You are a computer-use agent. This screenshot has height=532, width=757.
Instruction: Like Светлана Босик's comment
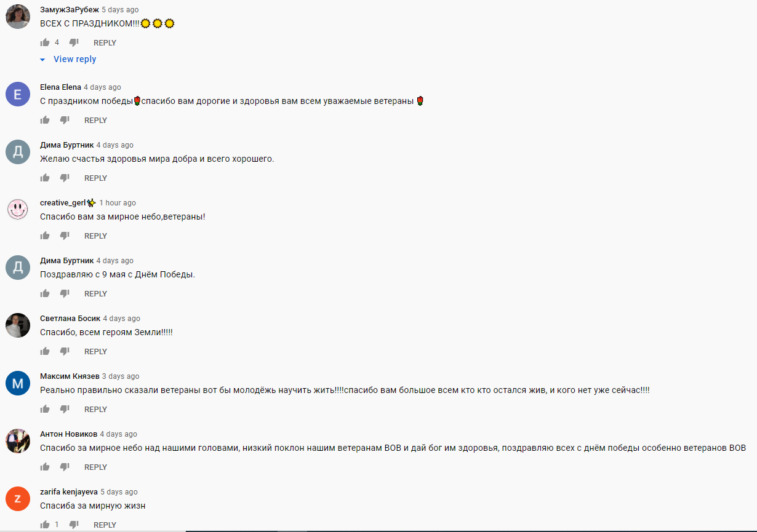click(45, 351)
